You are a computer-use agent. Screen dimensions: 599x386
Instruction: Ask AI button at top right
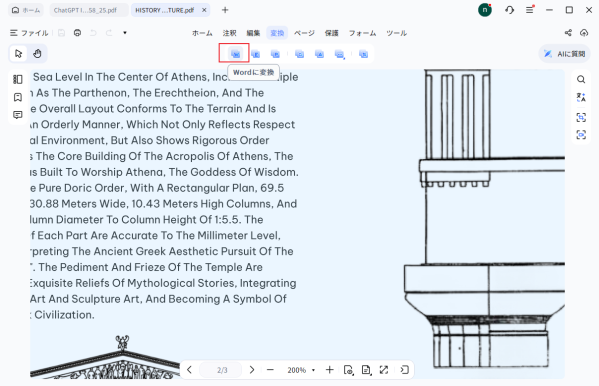pyautogui.click(x=564, y=54)
